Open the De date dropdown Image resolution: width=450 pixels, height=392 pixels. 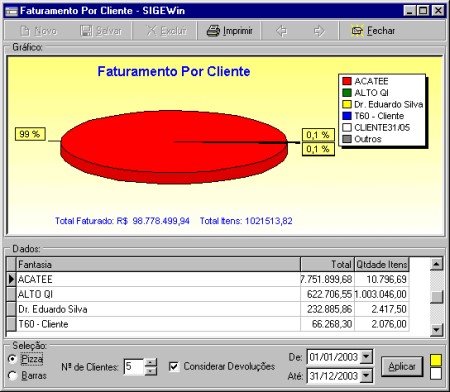[366, 357]
